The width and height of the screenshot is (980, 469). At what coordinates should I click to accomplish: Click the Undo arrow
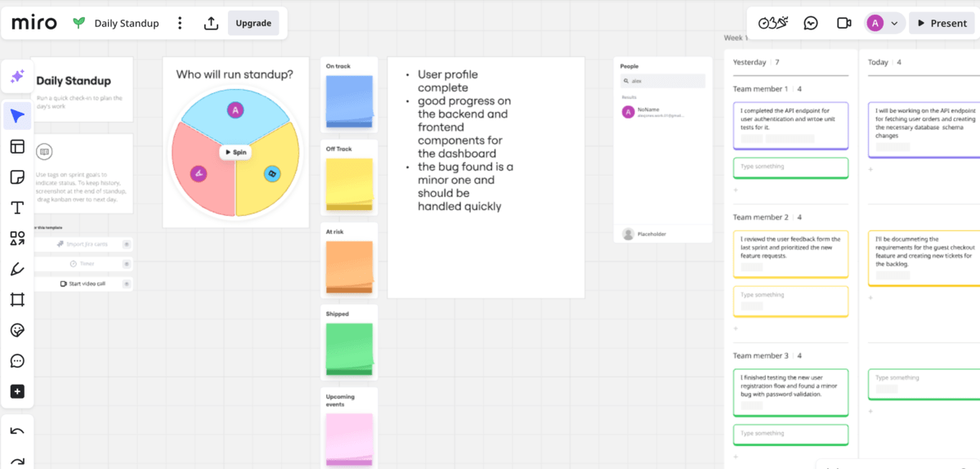pyautogui.click(x=17, y=431)
